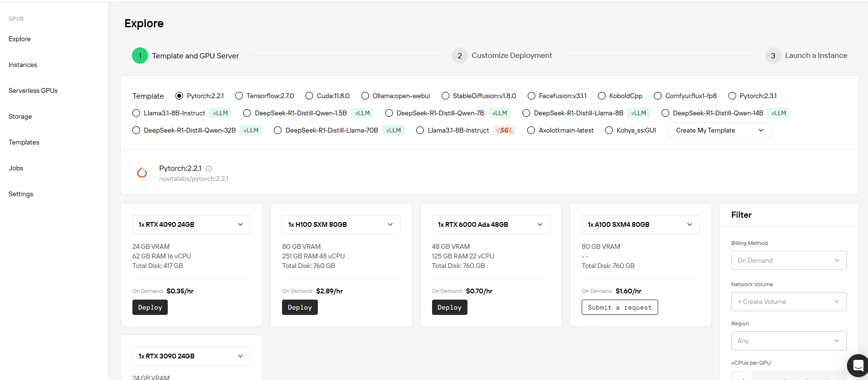Open Jobs in sidebar
The width and height of the screenshot is (868, 380).
16,168
